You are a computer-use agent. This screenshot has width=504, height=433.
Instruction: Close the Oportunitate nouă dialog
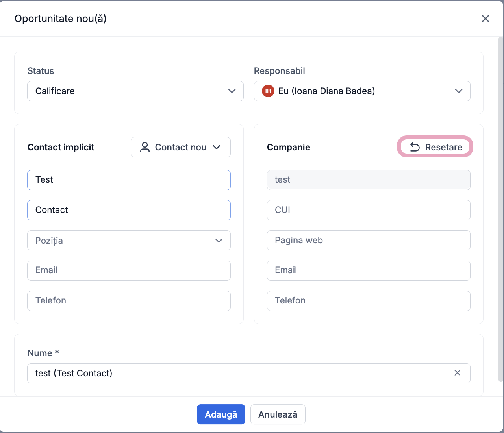[x=485, y=19]
